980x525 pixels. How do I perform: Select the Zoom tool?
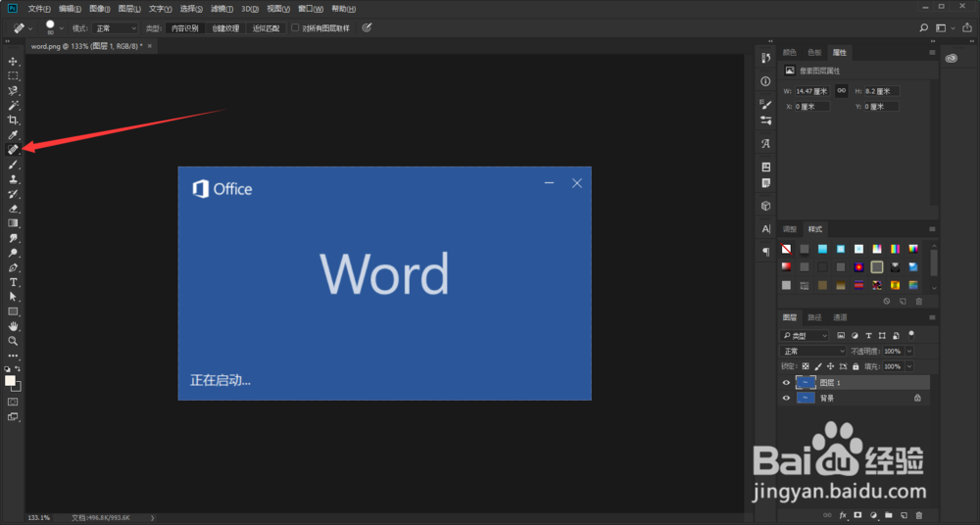(13, 341)
